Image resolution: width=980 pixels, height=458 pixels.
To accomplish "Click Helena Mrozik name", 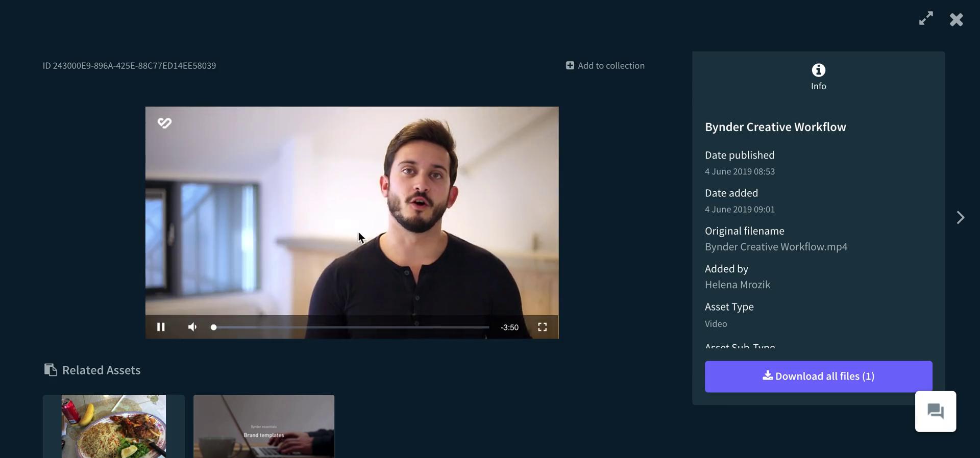I will (738, 285).
